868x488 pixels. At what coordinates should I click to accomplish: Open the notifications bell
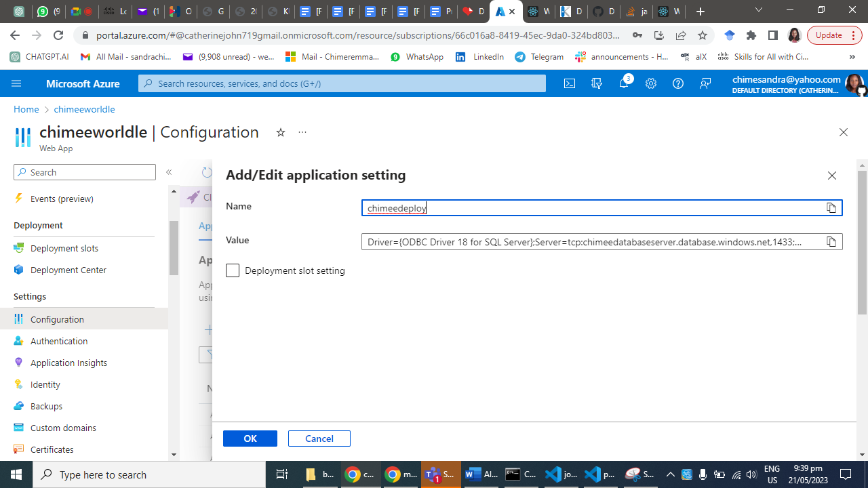[x=625, y=83]
